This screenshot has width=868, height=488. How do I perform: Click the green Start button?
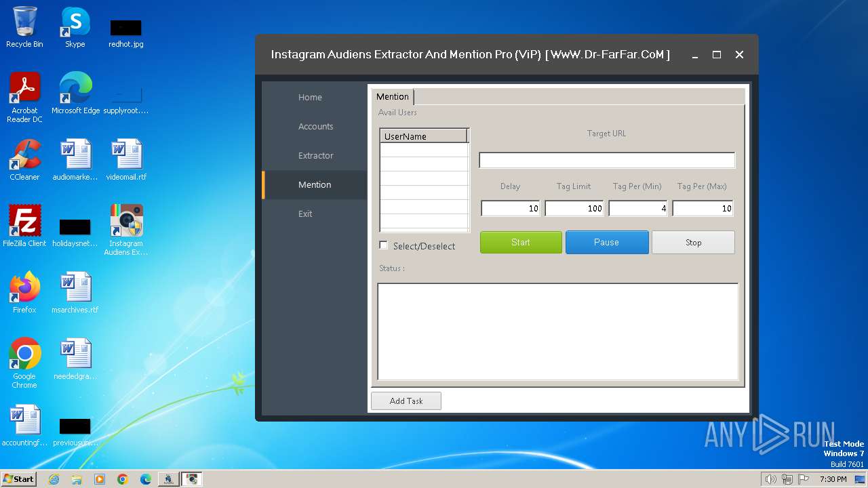pyautogui.click(x=521, y=242)
